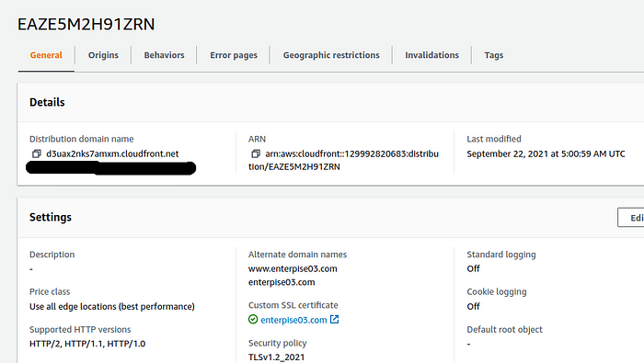The image size is (644, 363).
Task: Go to the Behaviors tab
Action: pos(165,55)
